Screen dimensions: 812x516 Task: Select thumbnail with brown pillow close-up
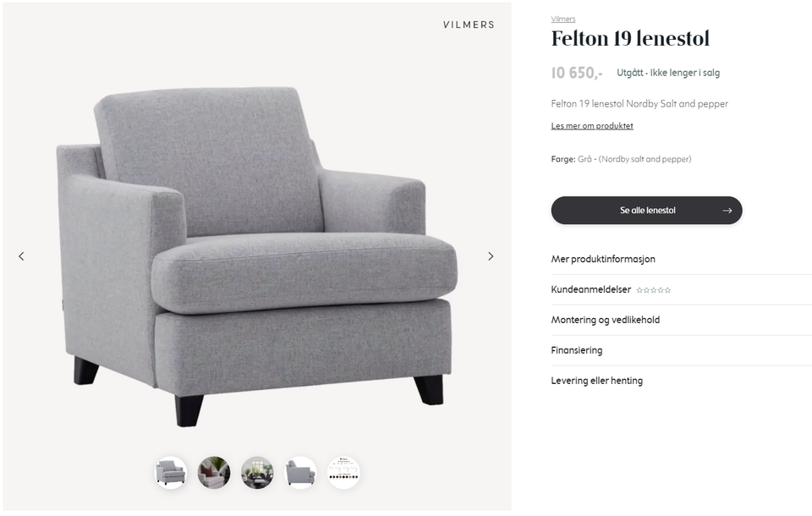(214, 472)
